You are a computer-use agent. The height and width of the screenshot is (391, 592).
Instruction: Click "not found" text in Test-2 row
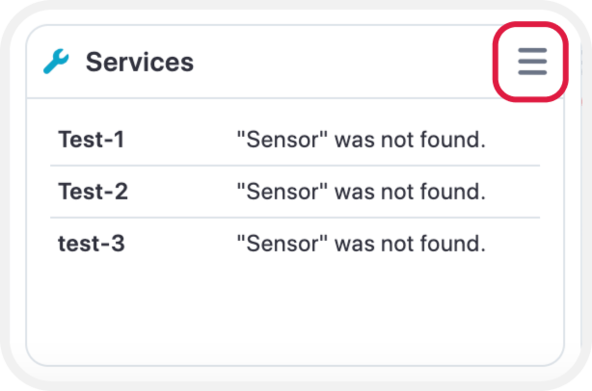click(x=433, y=191)
